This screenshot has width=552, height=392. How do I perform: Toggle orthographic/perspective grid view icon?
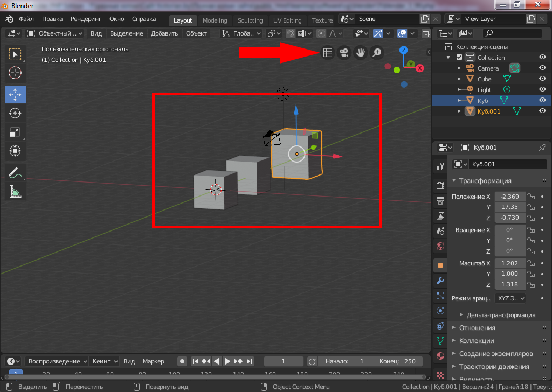coord(327,53)
